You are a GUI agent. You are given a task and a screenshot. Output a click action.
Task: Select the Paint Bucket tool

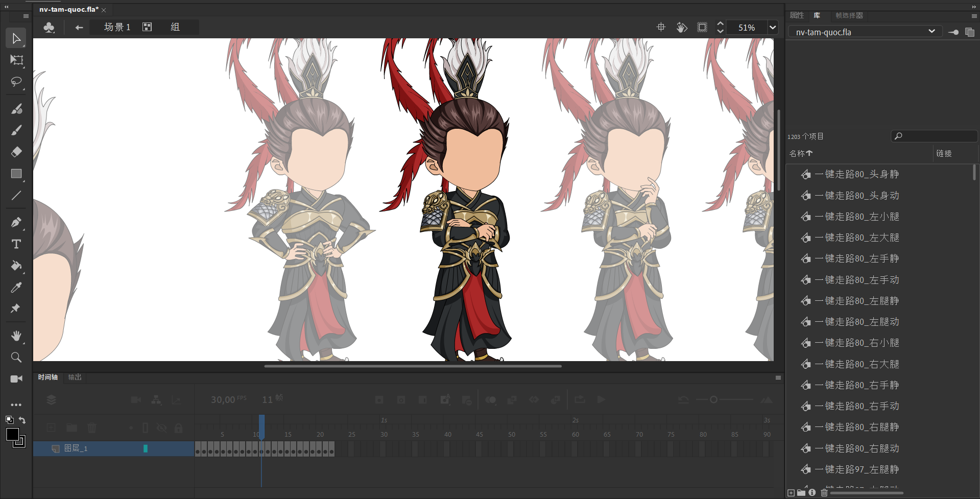tap(16, 266)
